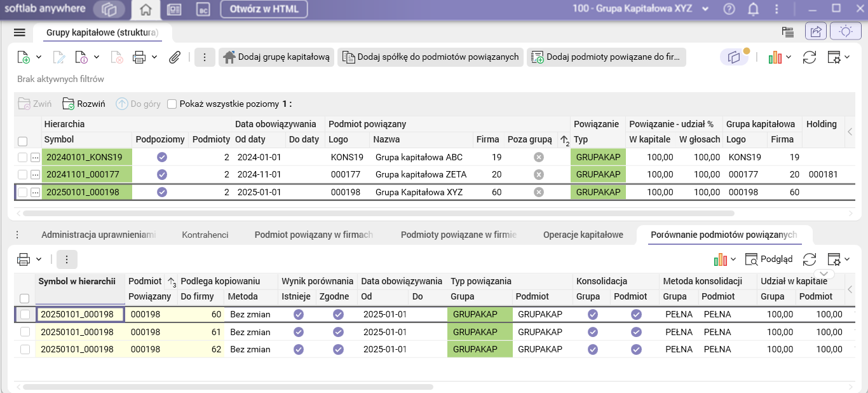Click the paperclip attachments icon
Screen dimensions: 868x393
coord(175,57)
